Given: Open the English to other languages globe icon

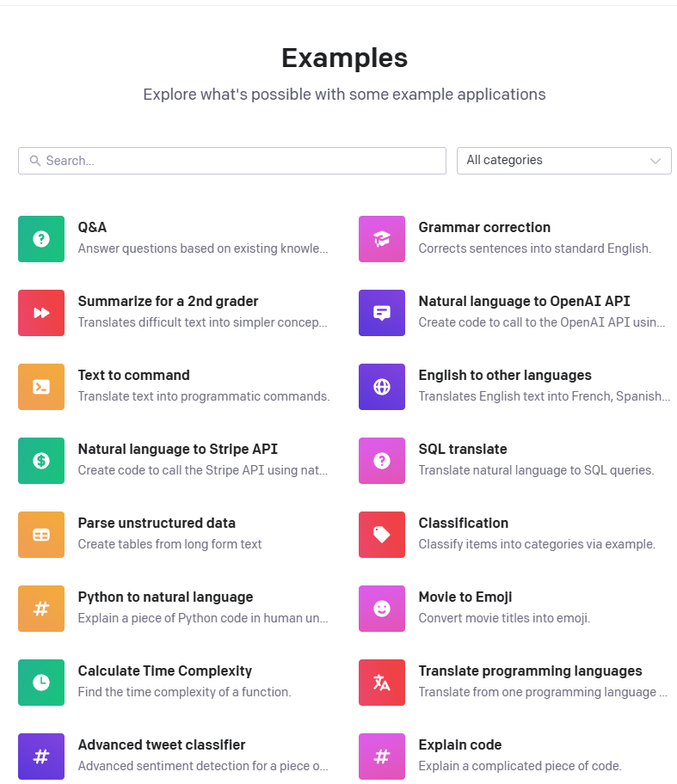Looking at the screenshot, I should (382, 387).
